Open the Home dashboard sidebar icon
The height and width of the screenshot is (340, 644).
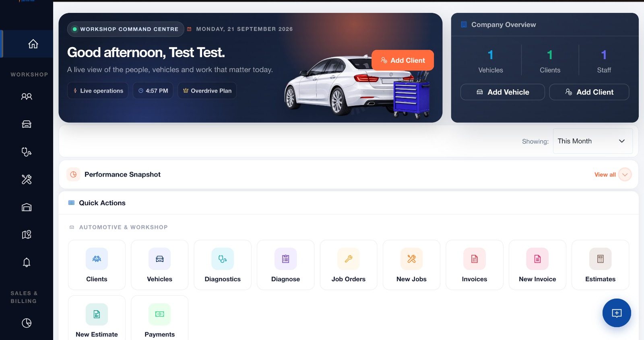[x=33, y=44]
